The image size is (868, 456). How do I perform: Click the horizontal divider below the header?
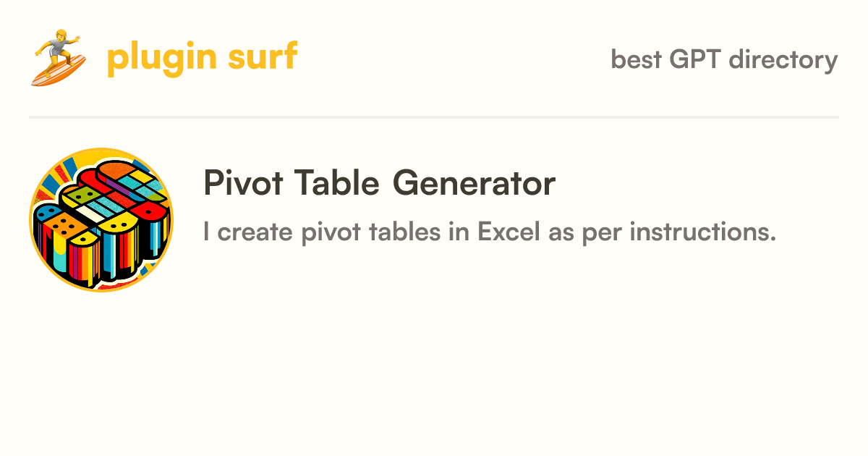[x=434, y=117]
